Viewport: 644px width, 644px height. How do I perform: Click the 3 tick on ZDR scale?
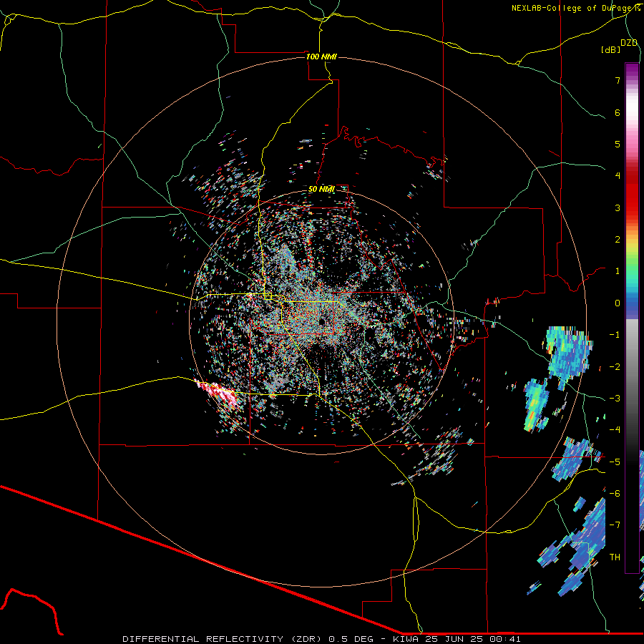618,208
